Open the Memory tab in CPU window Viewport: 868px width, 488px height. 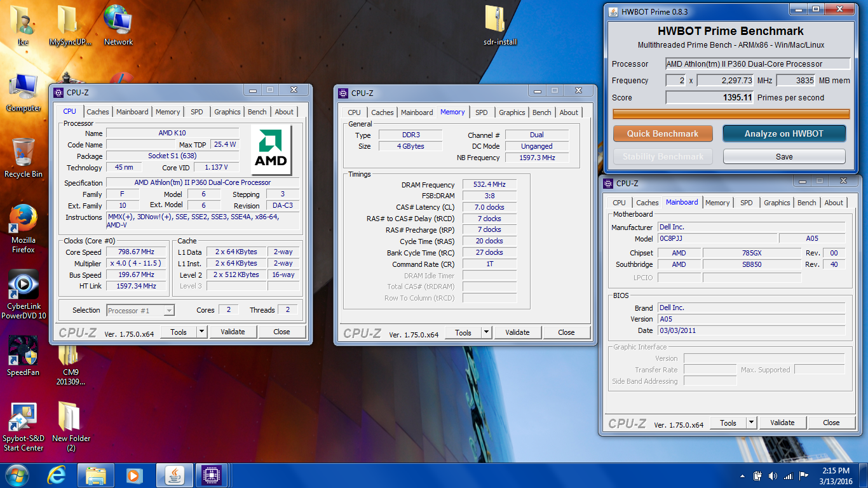pyautogui.click(x=168, y=112)
